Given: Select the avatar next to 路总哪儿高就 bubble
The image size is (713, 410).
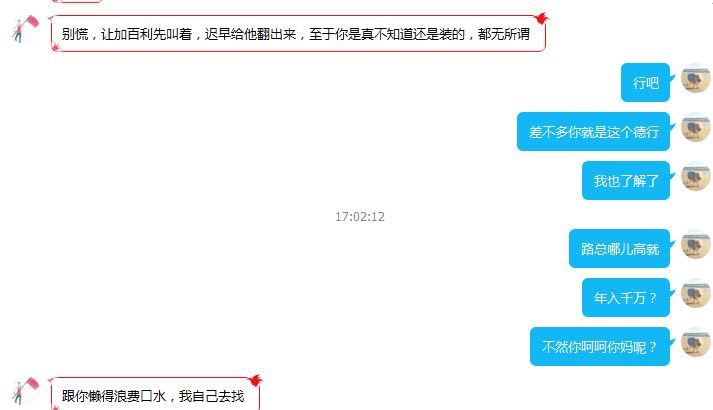Looking at the screenshot, I should pyautogui.click(x=696, y=244).
